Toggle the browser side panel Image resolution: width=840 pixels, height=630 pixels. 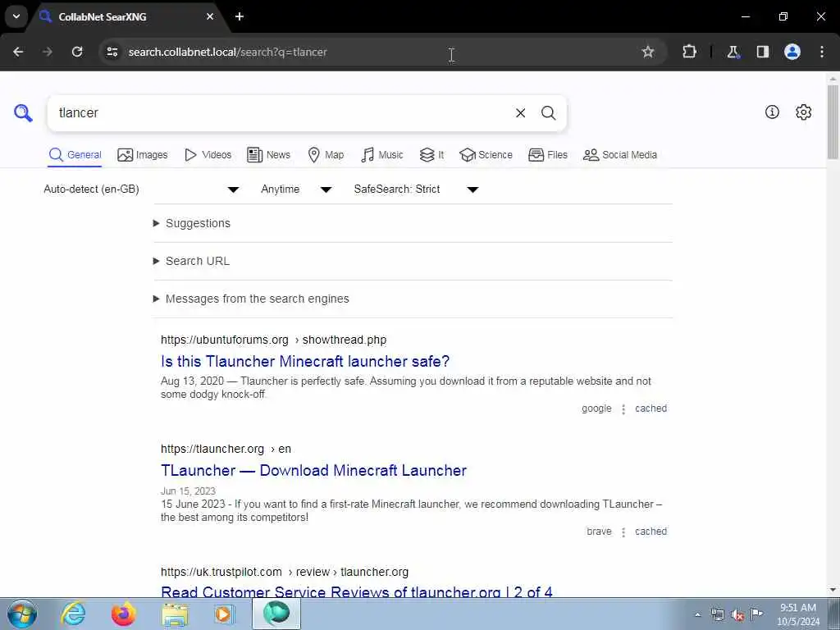[762, 52]
